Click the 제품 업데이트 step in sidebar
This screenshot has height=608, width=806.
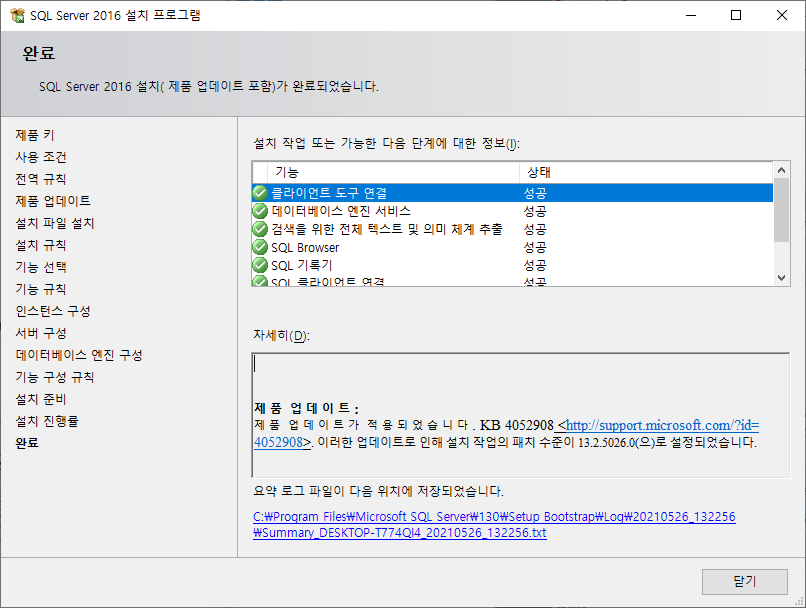(52, 201)
